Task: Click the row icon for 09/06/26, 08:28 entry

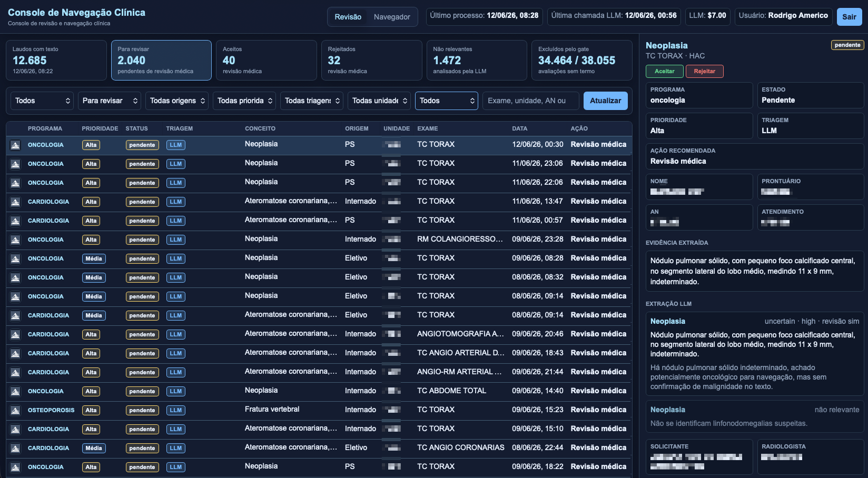Action: pyautogui.click(x=15, y=258)
